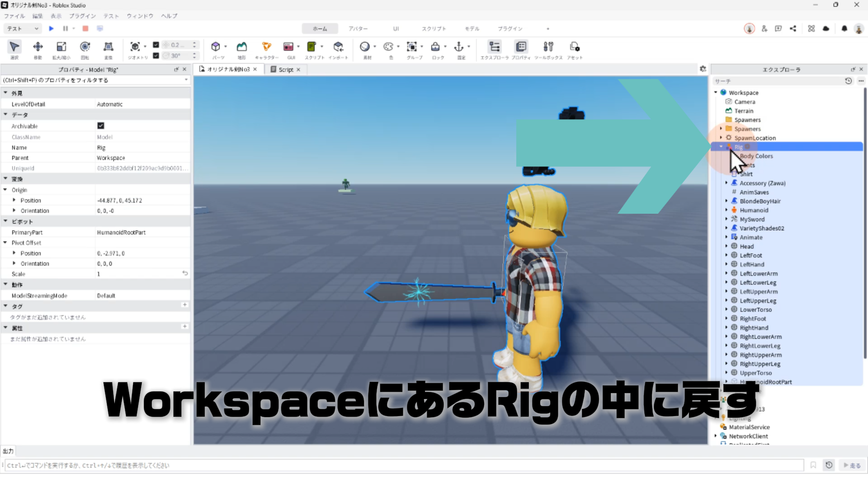Click the Anchor (固定) tool icon
This screenshot has height=488, width=868.
click(459, 47)
